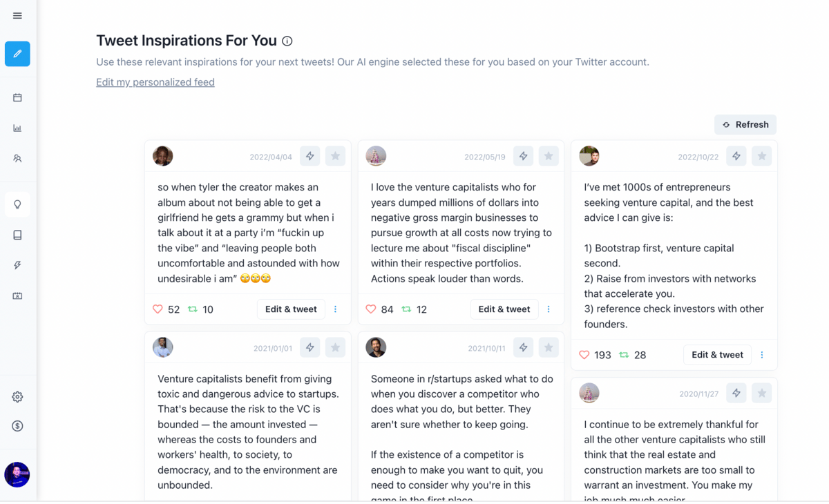Open the profile avatar at the sidebar bottom
The height and width of the screenshot is (504, 829).
(x=17, y=475)
